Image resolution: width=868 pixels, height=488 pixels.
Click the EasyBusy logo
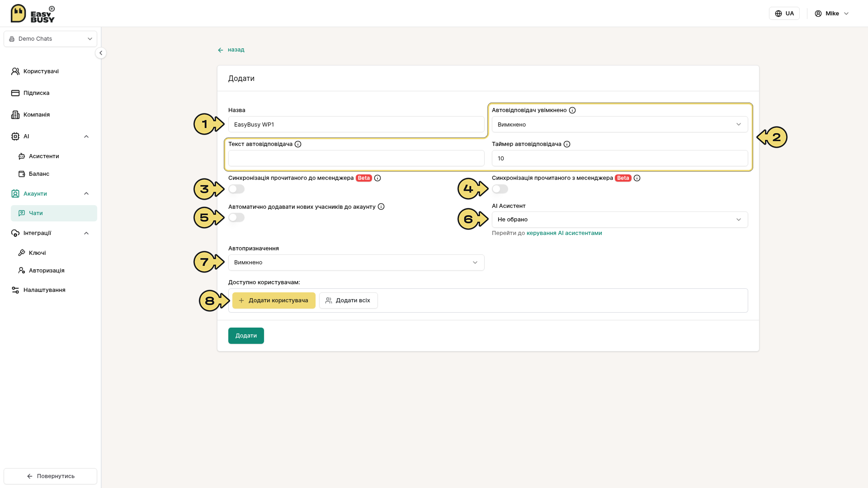pos(33,14)
